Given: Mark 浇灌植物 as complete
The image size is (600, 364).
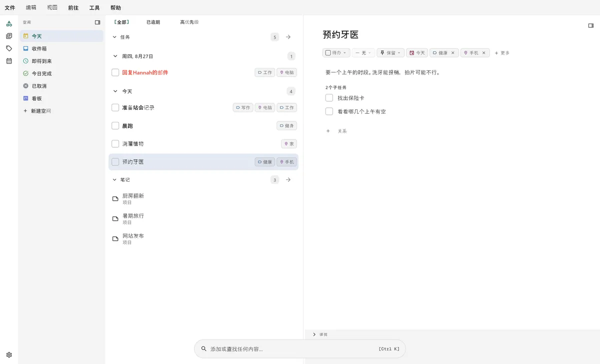Looking at the screenshot, I should pos(115,144).
